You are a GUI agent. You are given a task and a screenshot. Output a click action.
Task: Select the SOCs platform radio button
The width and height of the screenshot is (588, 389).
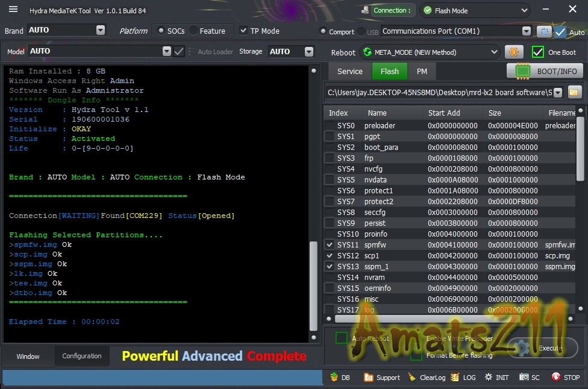click(161, 31)
